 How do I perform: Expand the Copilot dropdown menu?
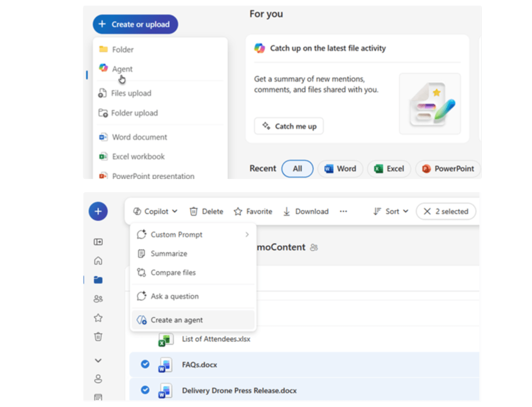point(155,211)
